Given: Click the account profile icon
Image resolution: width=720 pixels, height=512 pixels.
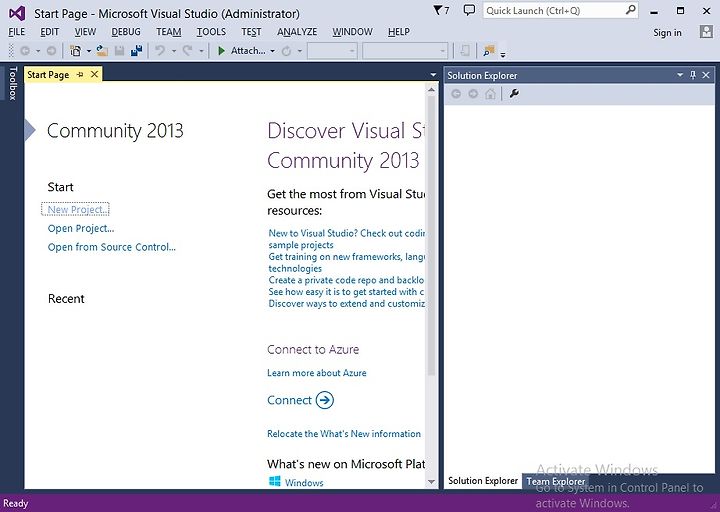Looking at the screenshot, I should pos(706,32).
